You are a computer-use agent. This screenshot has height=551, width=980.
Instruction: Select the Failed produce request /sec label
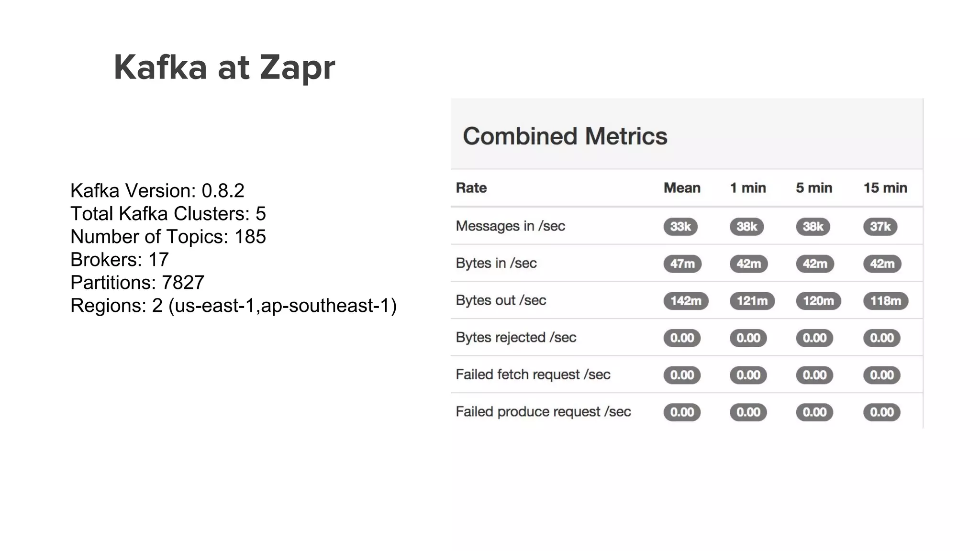(543, 412)
